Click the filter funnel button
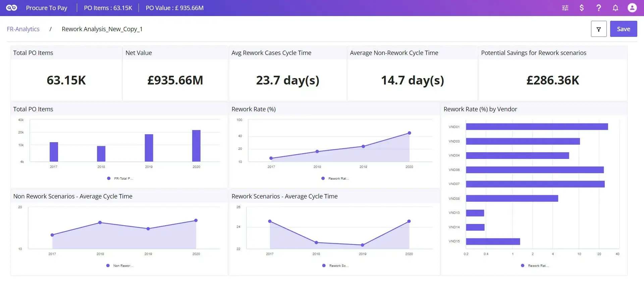This screenshot has height=297, width=644. click(599, 29)
